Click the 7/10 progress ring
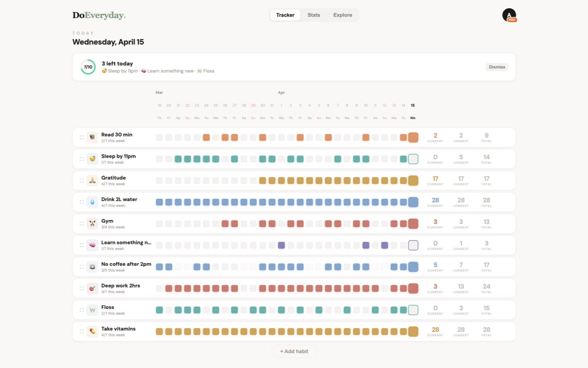Image resolution: width=588 pixels, height=368 pixels. (88, 67)
